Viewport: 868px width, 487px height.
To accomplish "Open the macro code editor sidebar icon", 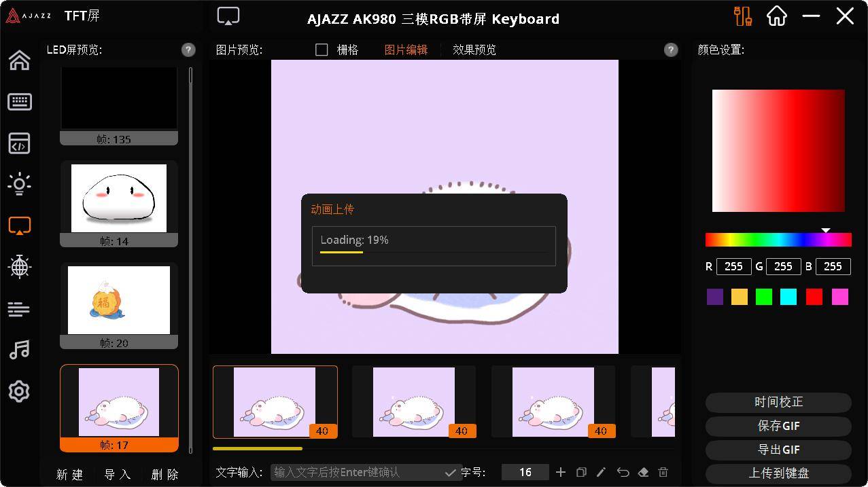I will (19, 143).
